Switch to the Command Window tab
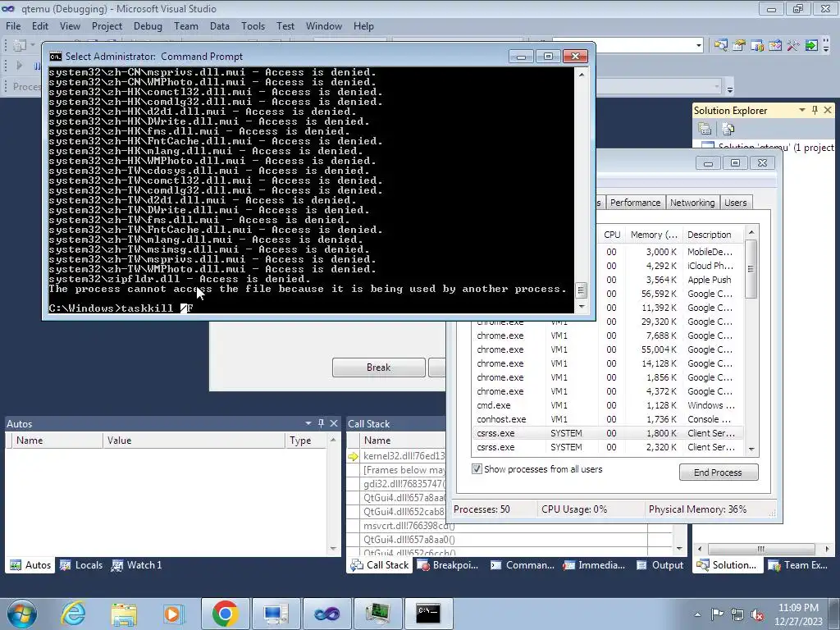Viewport: 840px width, 630px height. point(523,564)
